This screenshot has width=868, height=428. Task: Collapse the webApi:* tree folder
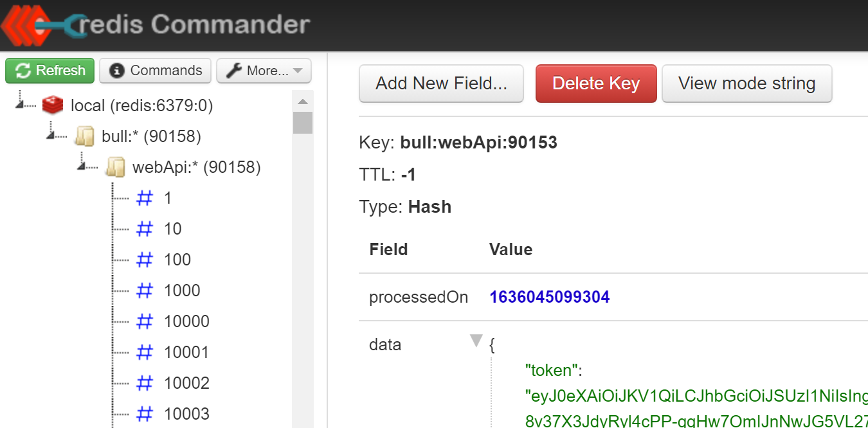(x=84, y=165)
